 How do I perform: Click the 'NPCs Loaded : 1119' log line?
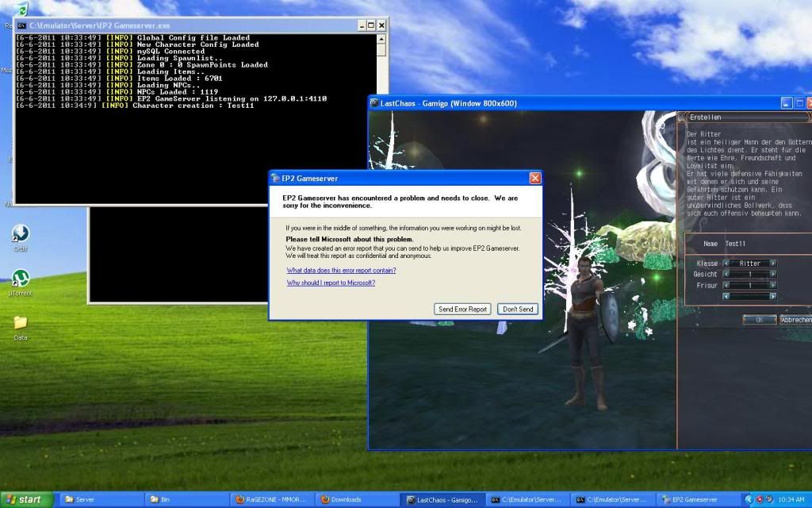point(117,92)
